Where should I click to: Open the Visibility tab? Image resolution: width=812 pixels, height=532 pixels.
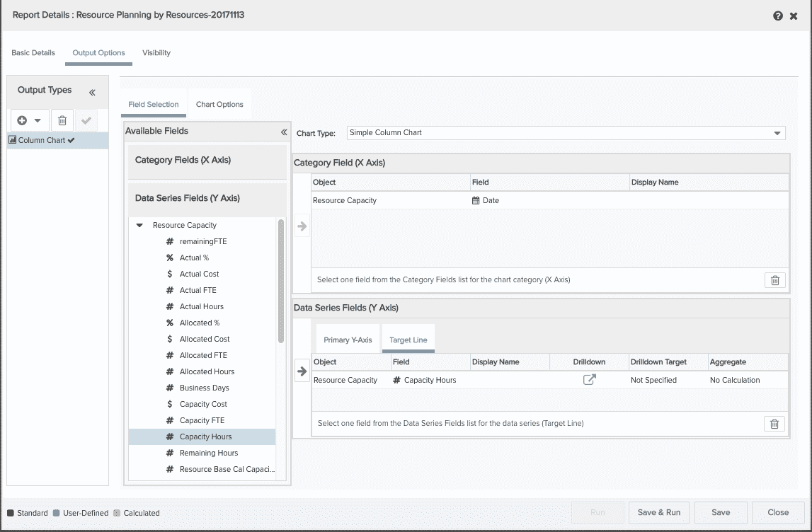(156, 53)
